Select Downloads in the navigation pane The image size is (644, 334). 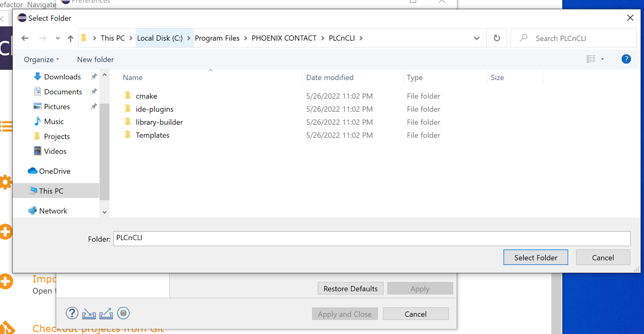tap(62, 77)
